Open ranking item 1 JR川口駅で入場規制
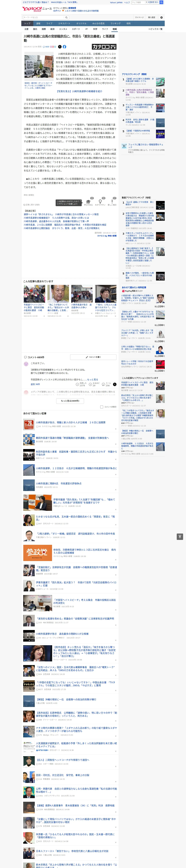The width and height of the screenshot is (186, 868). [140, 80]
